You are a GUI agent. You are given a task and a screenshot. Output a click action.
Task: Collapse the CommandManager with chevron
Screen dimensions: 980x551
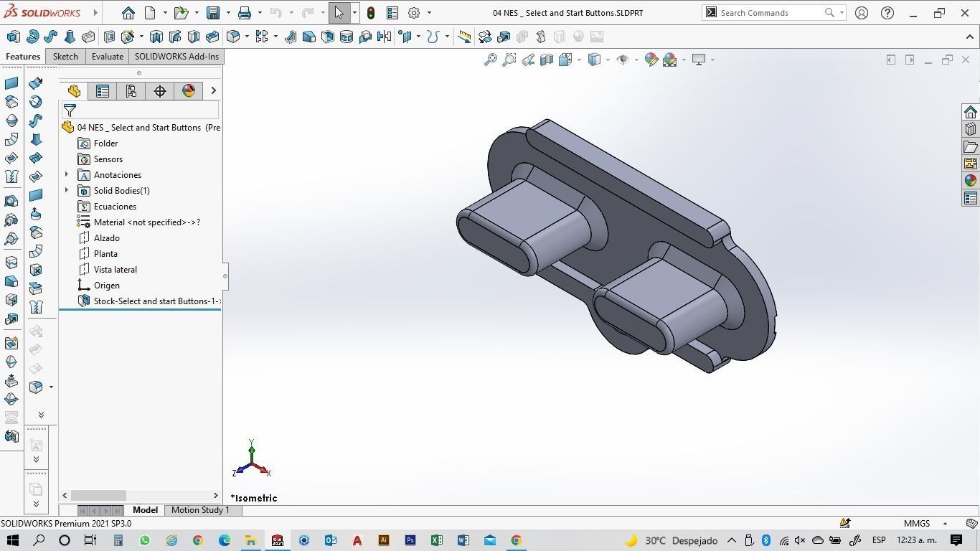tap(969, 37)
